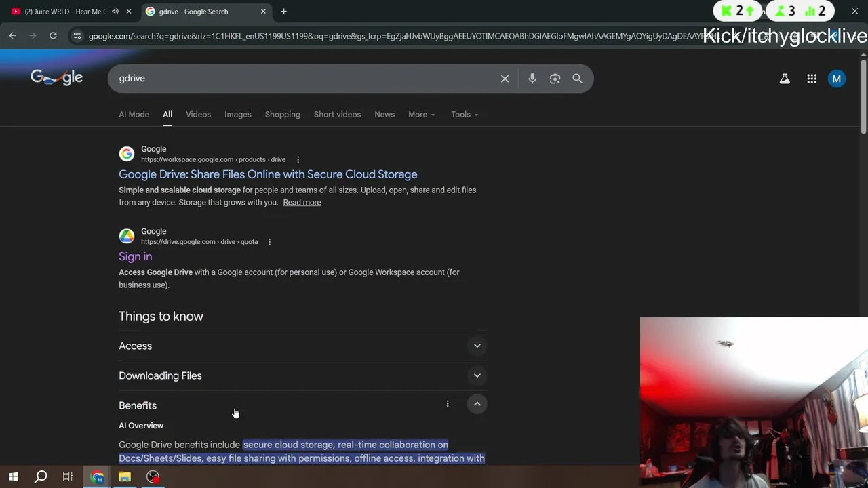Open File Explorer from the taskbar
Image resolution: width=868 pixels, height=488 pixels.
(x=125, y=477)
